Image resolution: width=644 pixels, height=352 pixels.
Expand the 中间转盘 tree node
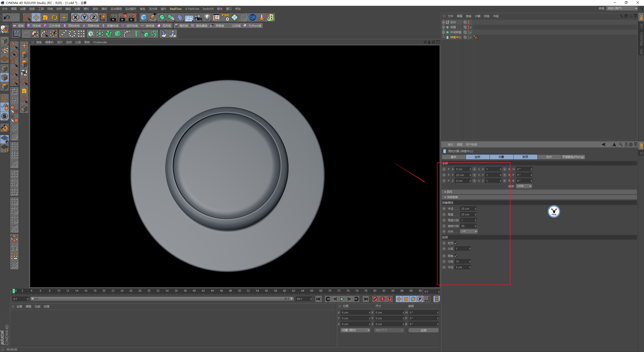tap(444, 32)
